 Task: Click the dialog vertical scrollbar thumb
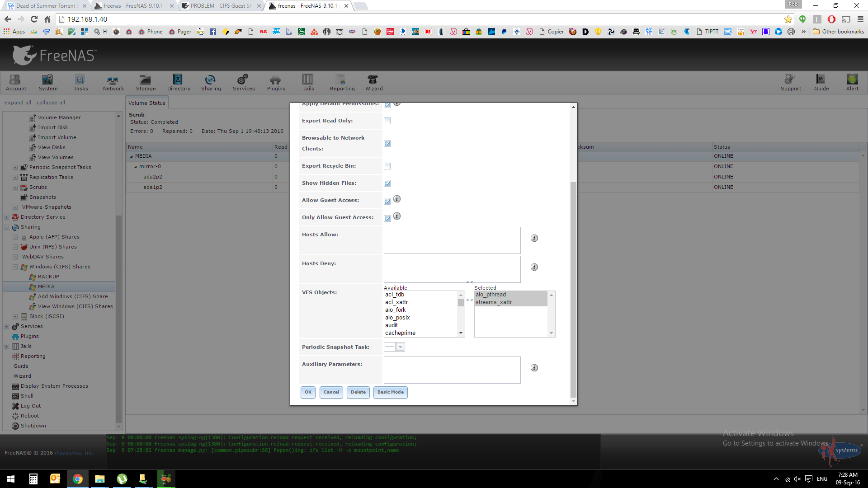point(573,289)
